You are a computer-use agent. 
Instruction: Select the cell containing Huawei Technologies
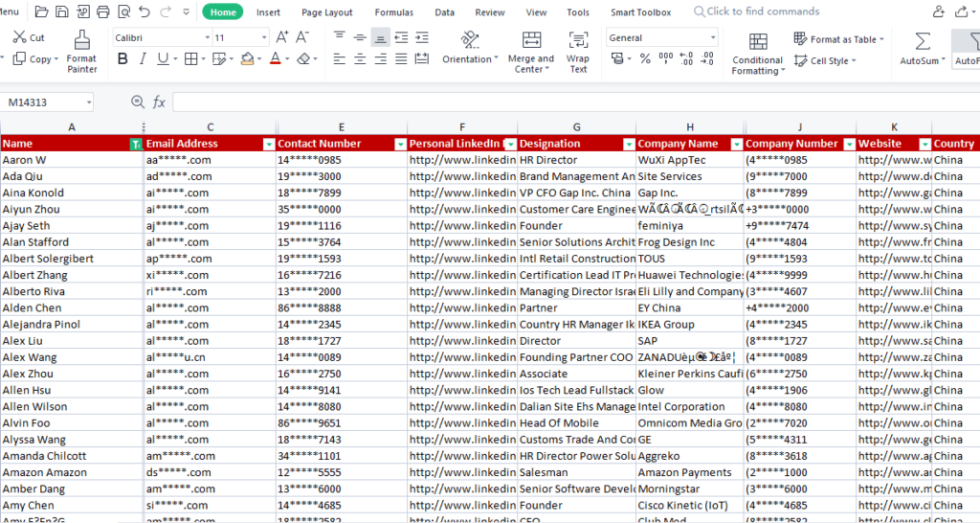(x=690, y=275)
